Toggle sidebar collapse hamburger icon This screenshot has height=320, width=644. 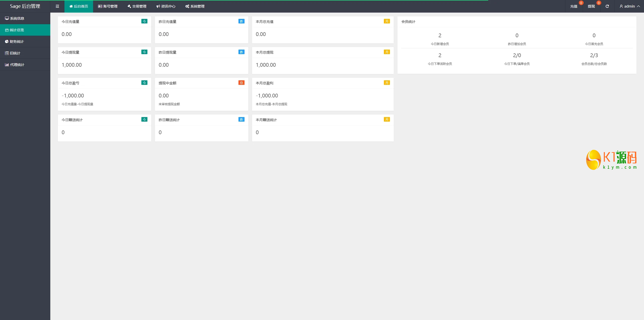57,6
